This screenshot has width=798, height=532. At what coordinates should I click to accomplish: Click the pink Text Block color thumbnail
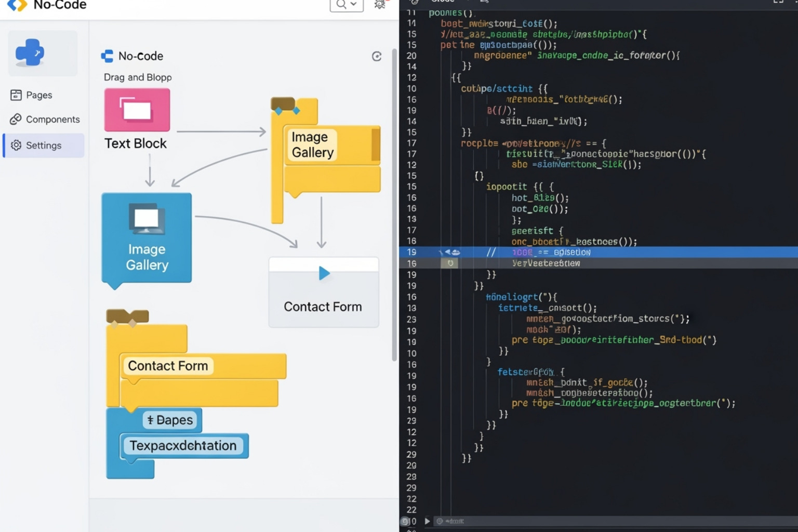pos(136,110)
